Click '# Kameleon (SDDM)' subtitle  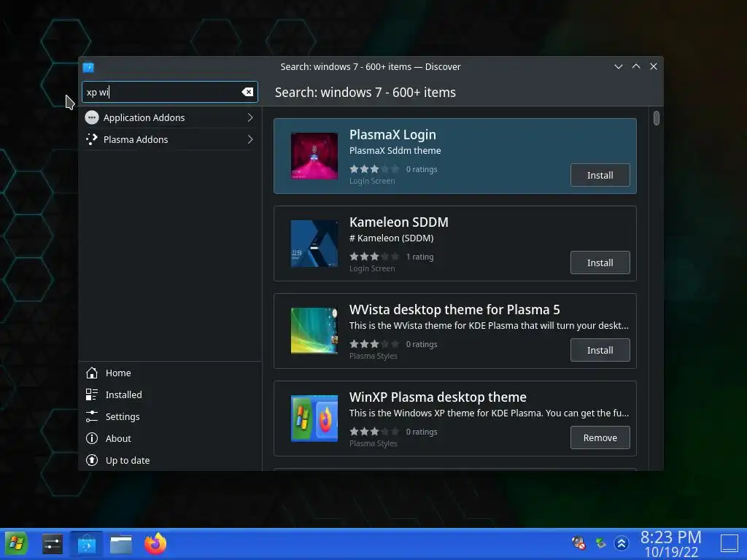point(391,238)
